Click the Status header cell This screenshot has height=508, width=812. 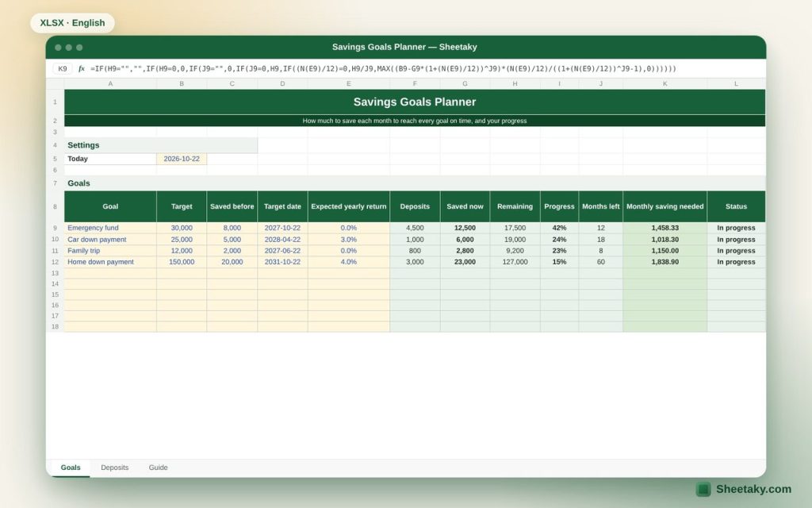(736, 206)
